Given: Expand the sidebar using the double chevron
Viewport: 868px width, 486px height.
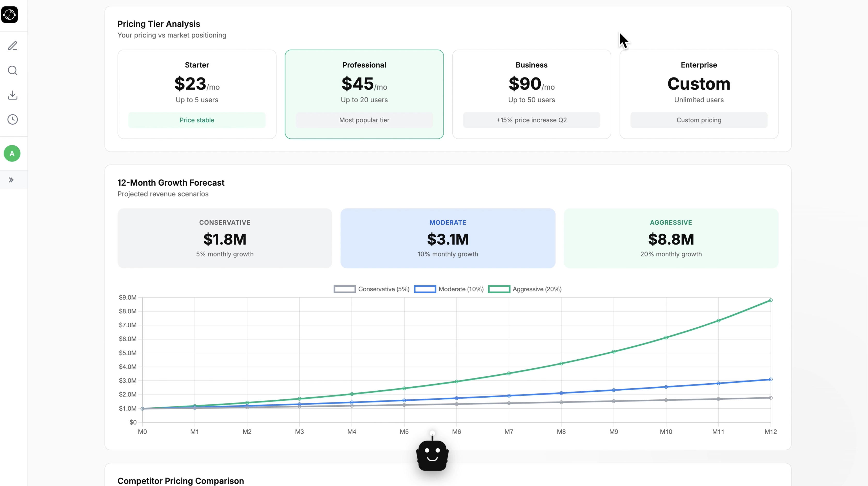Looking at the screenshot, I should [x=11, y=180].
